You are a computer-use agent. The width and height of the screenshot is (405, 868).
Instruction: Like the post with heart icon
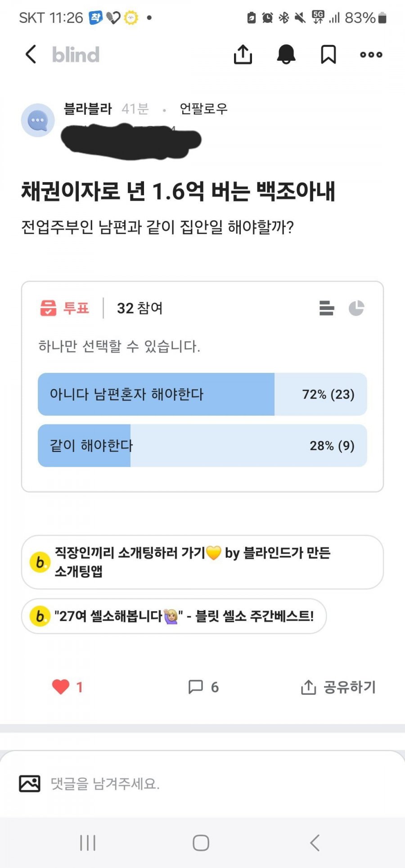tap(61, 687)
